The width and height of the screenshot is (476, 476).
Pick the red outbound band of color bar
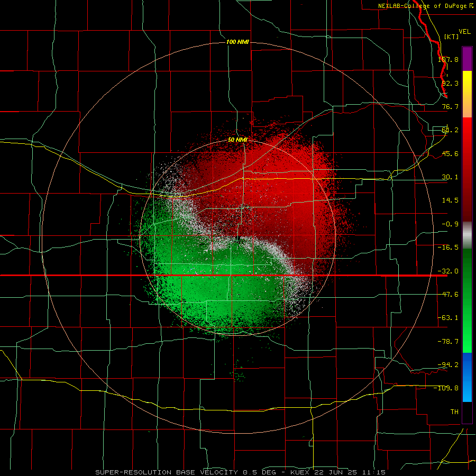pyautogui.click(x=467, y=169)
